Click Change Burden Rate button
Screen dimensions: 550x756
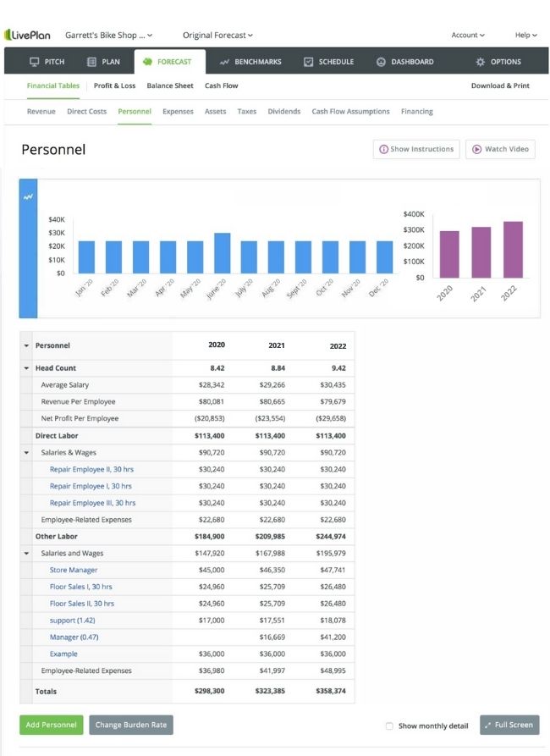click(x=131, y=725)
